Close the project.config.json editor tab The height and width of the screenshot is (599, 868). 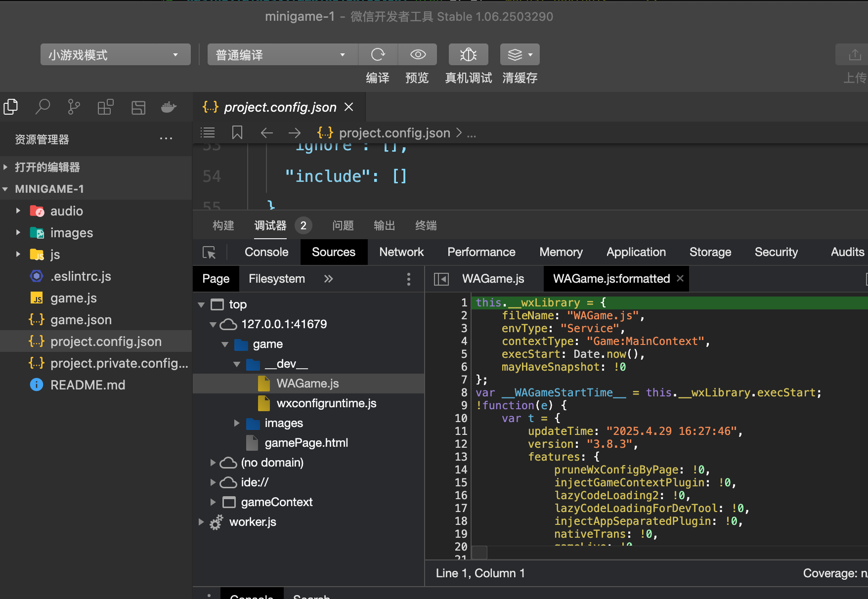coord(349,107)
